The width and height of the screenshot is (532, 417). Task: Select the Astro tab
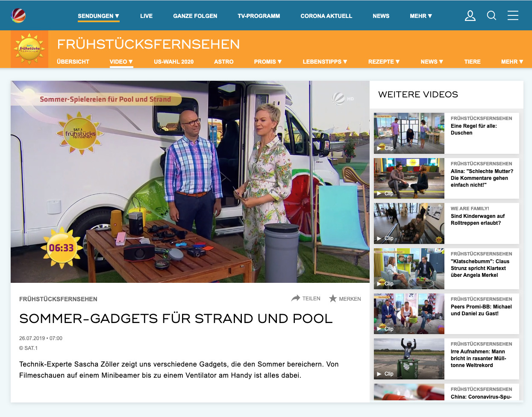click(x=223, y=62)
